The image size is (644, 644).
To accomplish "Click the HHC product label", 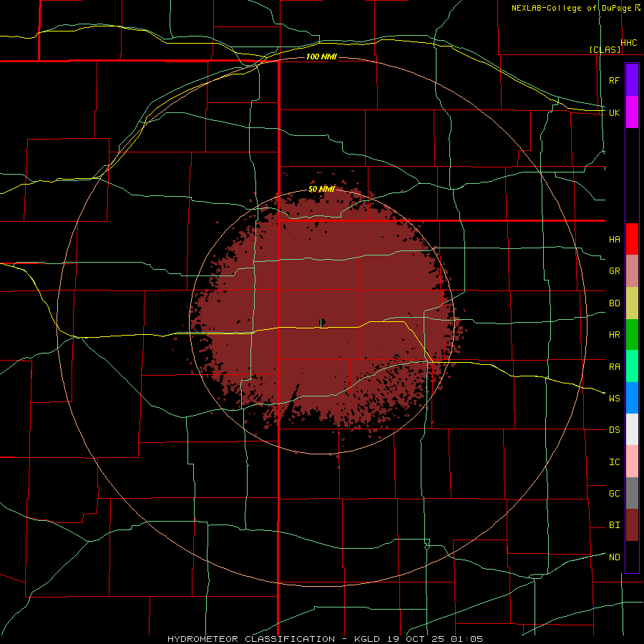I will click(629, 43).
